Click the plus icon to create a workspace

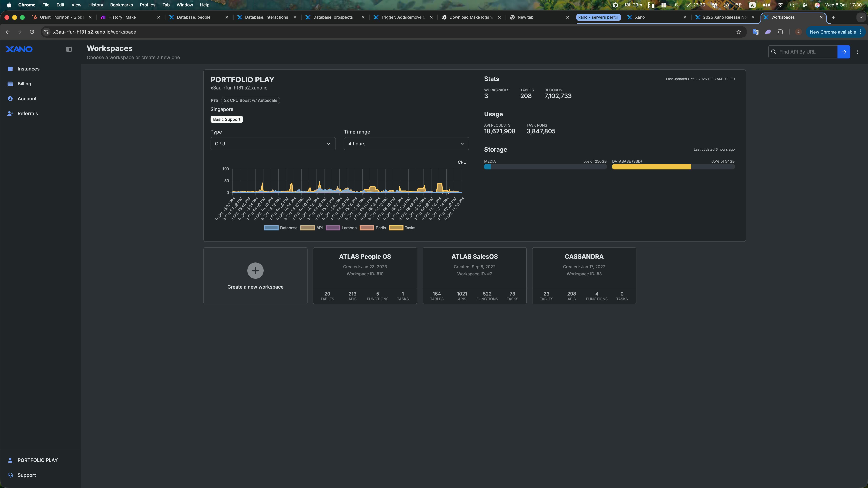point(255,270)
